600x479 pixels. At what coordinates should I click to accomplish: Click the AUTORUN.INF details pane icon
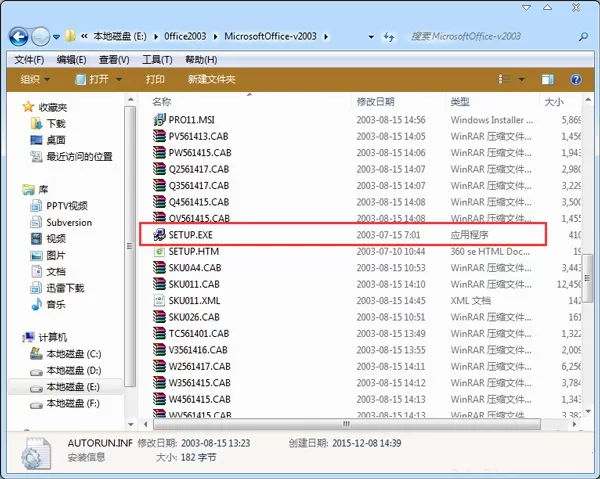pos(36,453)
